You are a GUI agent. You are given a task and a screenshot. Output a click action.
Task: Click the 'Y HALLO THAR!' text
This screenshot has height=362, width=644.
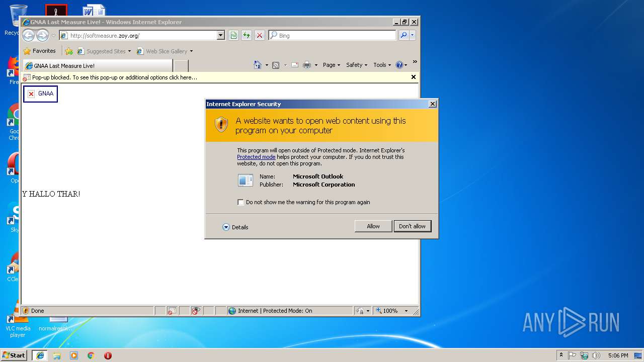[51, 194]
